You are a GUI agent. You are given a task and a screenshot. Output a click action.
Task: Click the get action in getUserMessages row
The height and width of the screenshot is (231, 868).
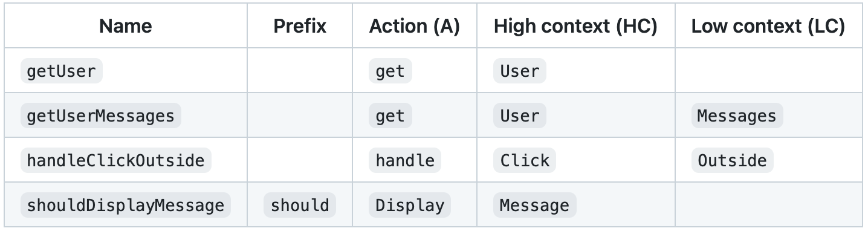390,115
